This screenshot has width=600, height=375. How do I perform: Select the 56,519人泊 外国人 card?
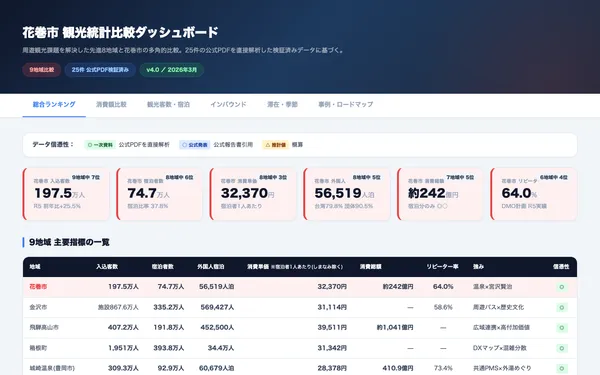[347, 194]
